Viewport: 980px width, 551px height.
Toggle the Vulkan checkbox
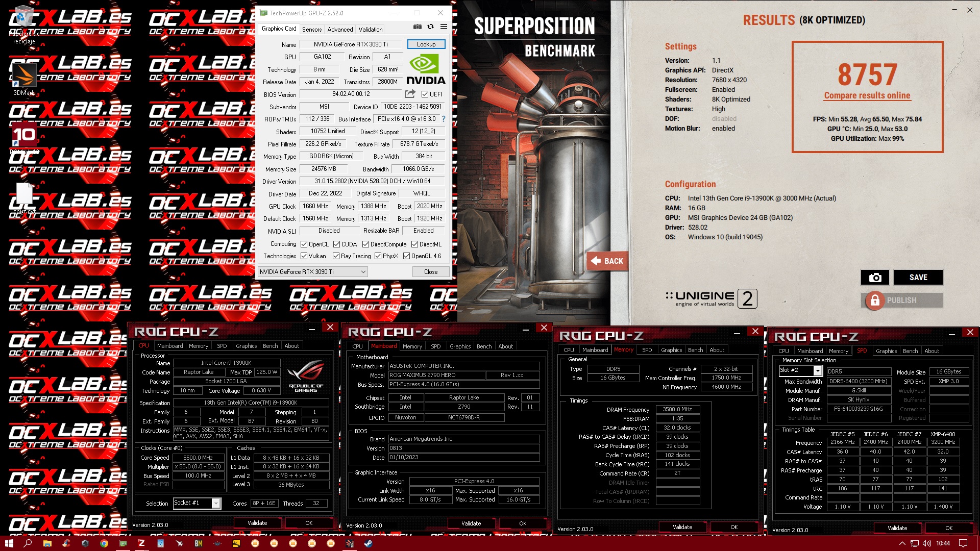pos(304,256)
